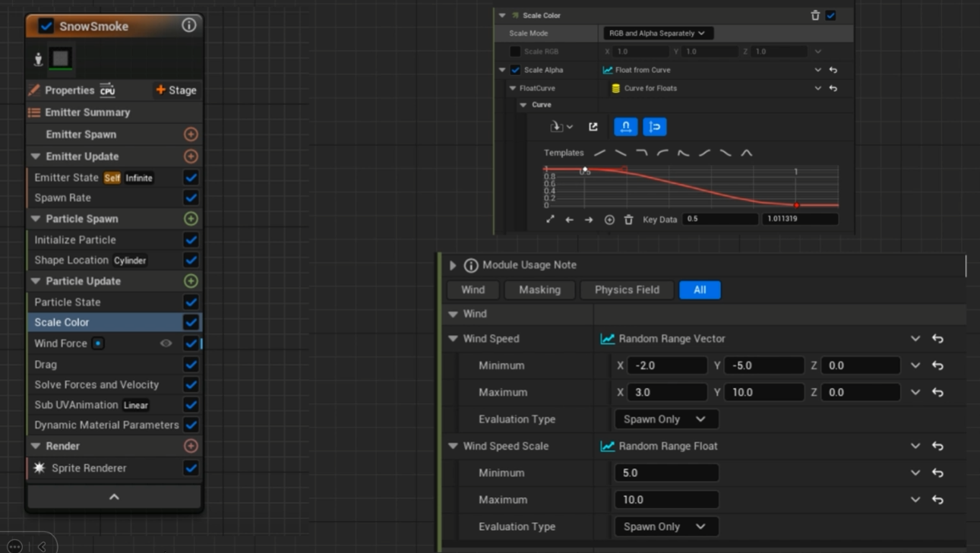Viewport: 980px width, 553px height.
Task: Switch to the Masking filter tab
Action: pos(539,289)
